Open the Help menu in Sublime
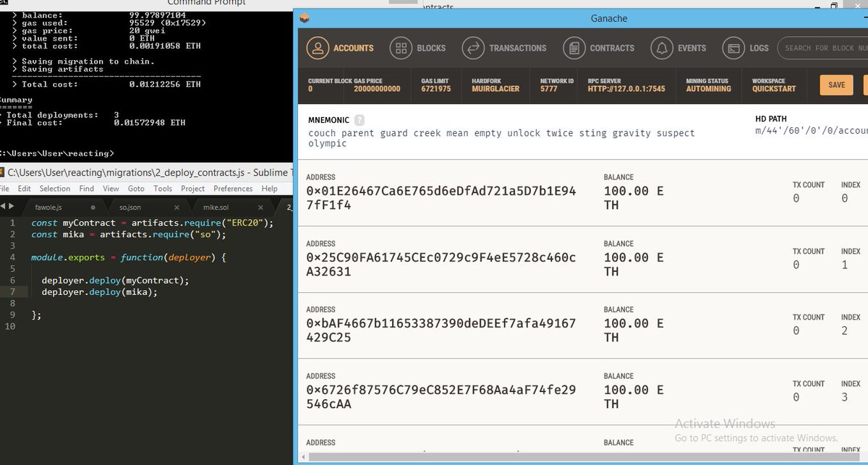This screenshot has height=465, width=868. tap(270, 189)
